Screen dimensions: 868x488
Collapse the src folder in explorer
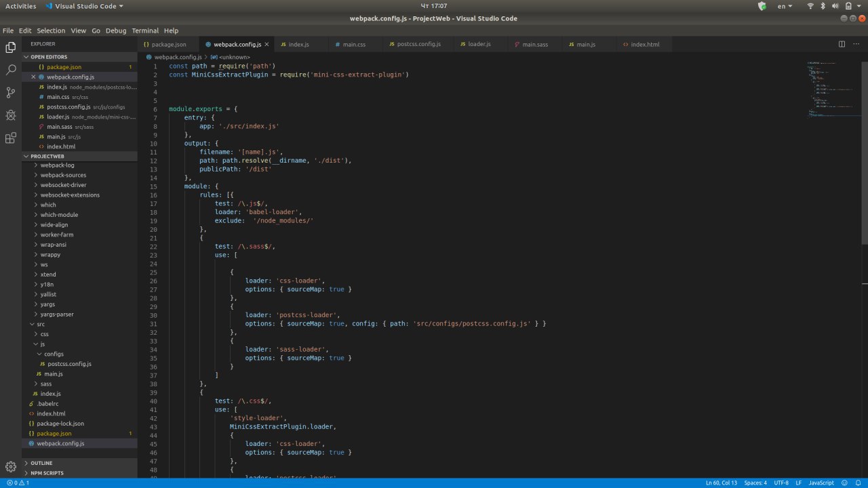41,324
